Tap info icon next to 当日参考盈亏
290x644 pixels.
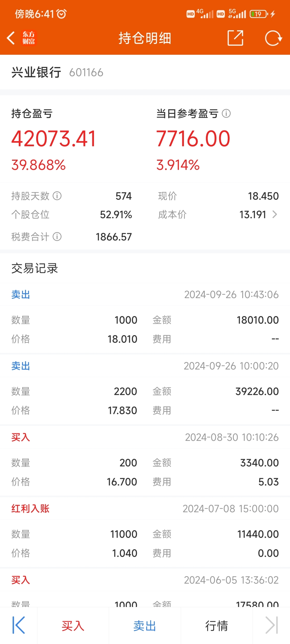226,114
